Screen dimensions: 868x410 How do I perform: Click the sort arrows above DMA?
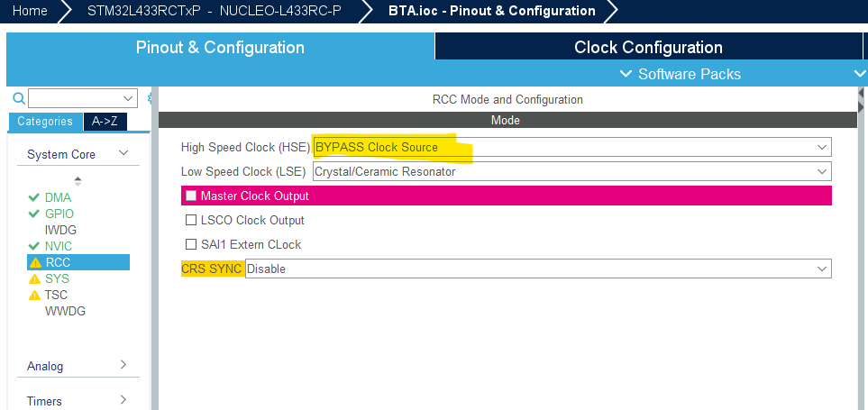click(78, 180)
